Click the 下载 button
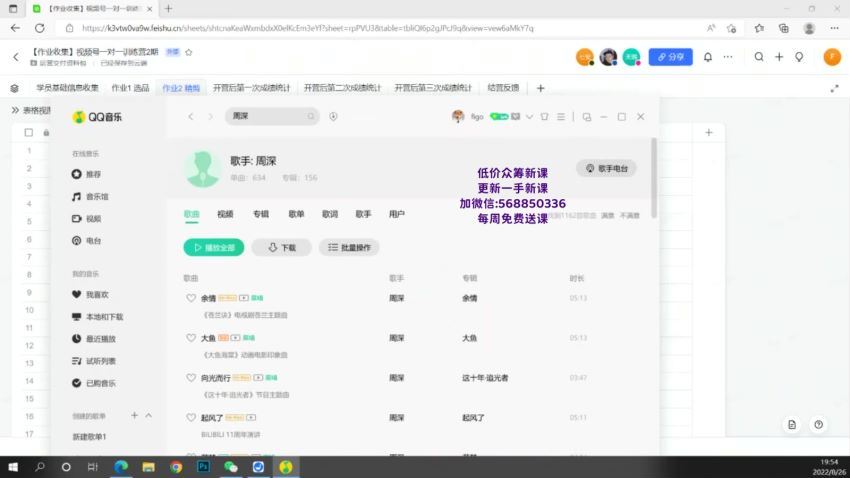The width and height of the screenshot is (850, 478). (x=281, y=248)
